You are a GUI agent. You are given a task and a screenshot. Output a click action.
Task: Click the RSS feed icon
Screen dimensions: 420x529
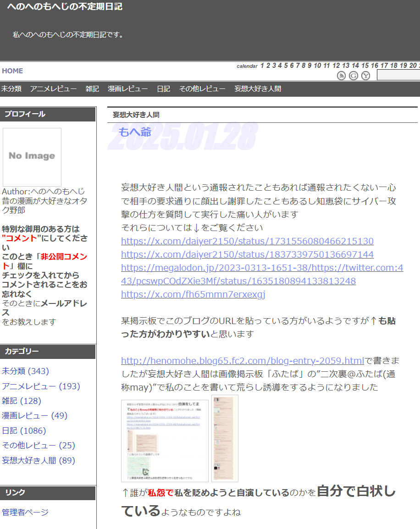click(341, 76)
